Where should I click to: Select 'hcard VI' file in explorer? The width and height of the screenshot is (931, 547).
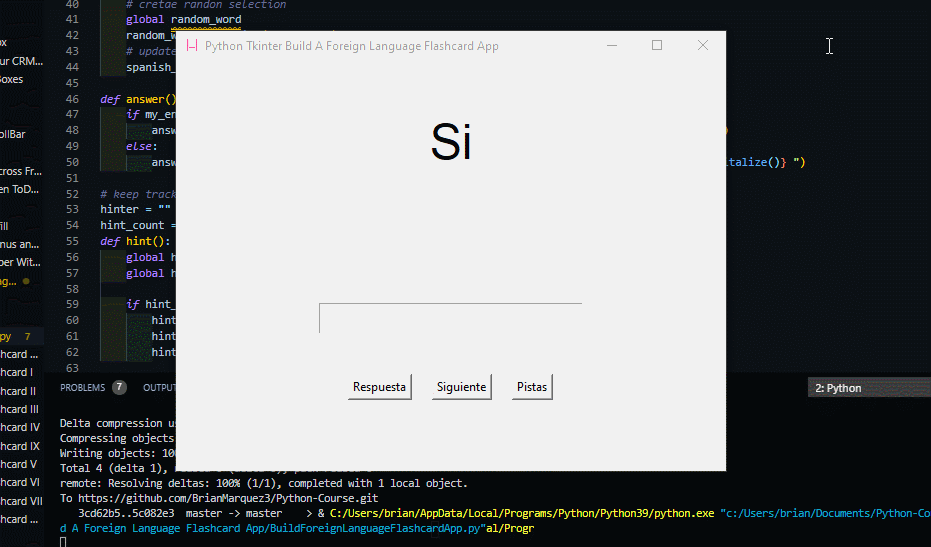[x=21, y=482]
